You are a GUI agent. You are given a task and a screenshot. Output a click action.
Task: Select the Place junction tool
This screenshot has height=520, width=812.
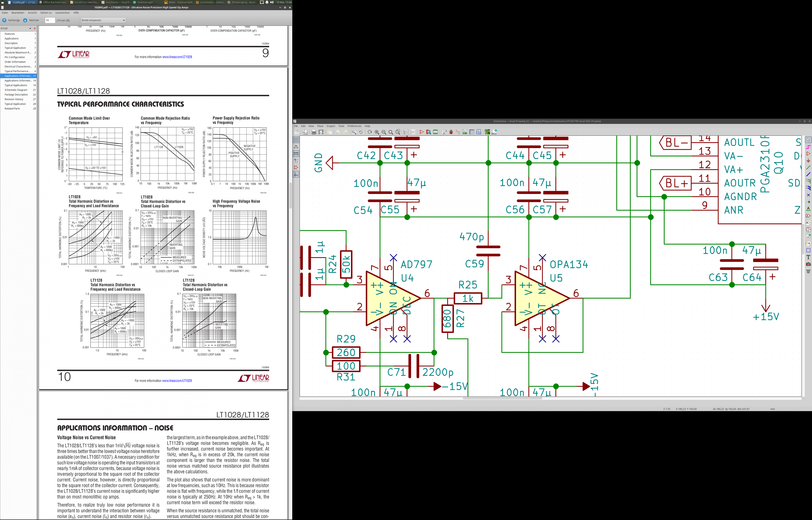point(808,202)
